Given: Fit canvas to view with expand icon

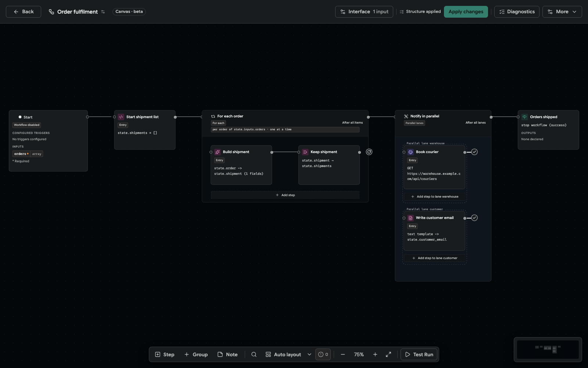Looking at the screenshot, I should pos(388,354).
